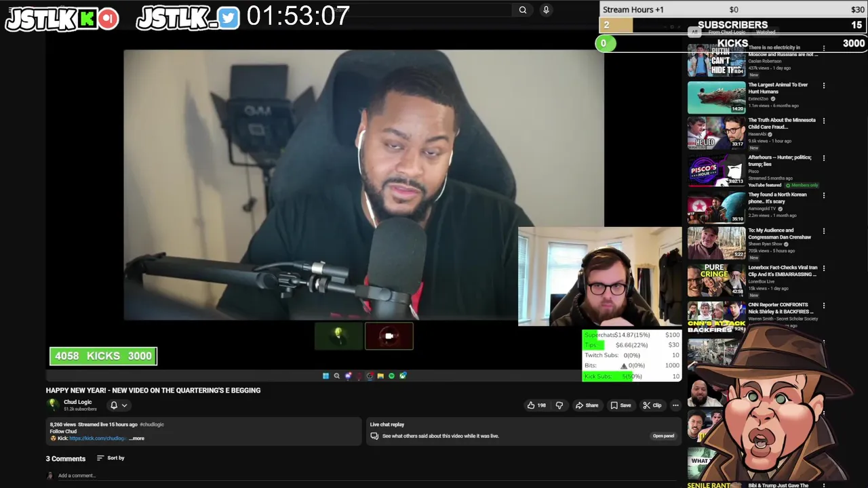
Task: Select the red camera-off participant tile
Action: click(389, 336)
